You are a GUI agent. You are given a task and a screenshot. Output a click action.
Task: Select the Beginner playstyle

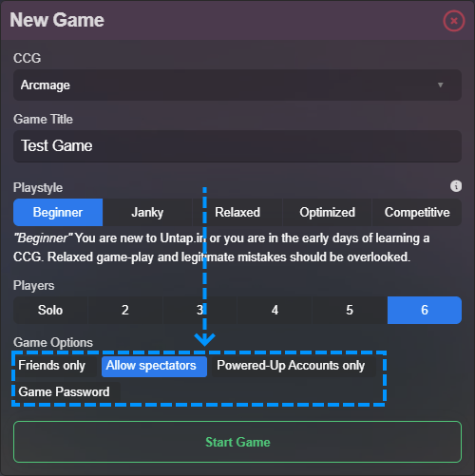pyautogui.click(x=58, y=212)
